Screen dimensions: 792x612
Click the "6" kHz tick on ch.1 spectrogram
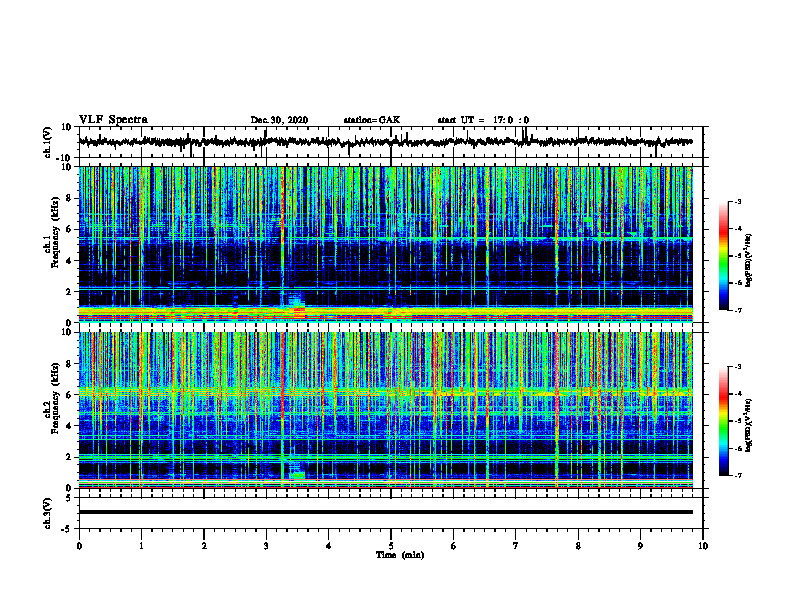click(x=69, y=229)
